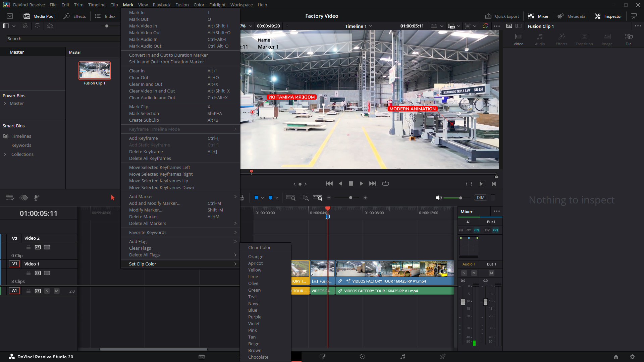Zoom in the timeline with plus
The height and width of the screenshot is (362, 644).
pyautogui.click(x=365, y=198)
